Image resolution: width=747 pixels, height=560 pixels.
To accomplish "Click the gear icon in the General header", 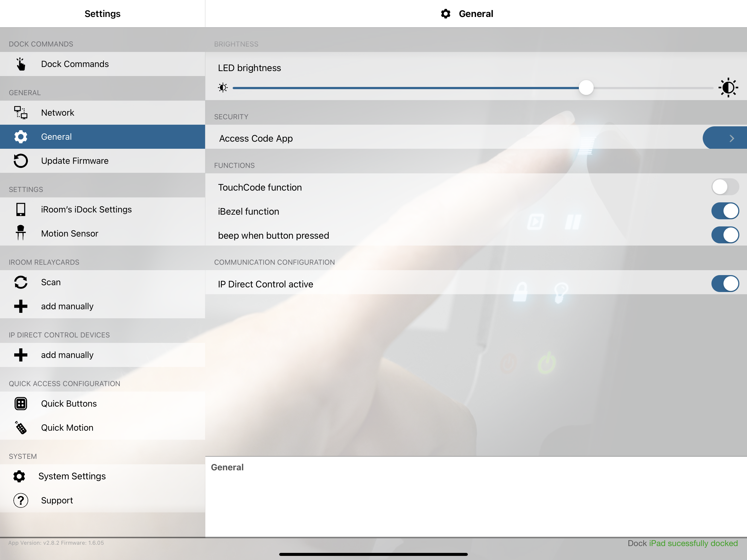I will click(x=446, y=14).
